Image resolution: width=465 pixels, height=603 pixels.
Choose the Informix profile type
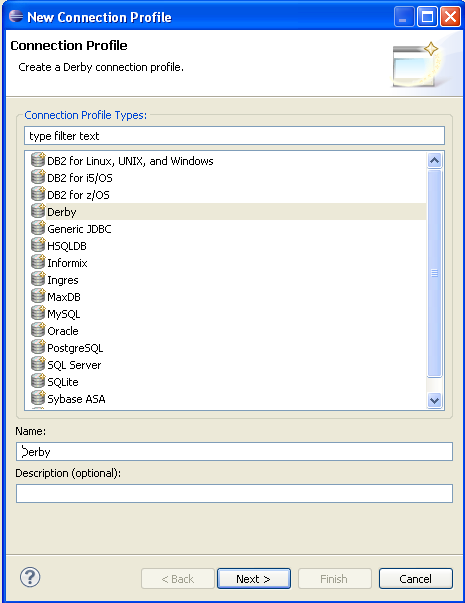[67, 263]
